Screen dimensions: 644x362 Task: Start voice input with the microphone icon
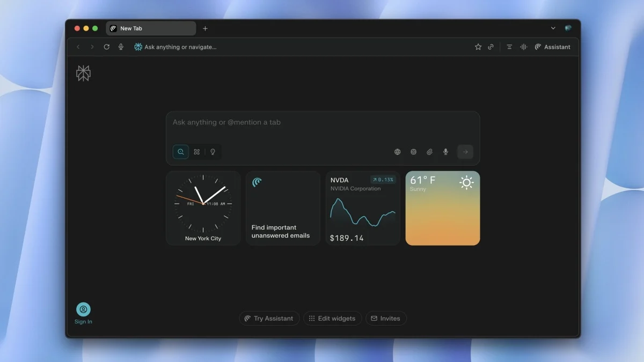(x=445, y=152)
